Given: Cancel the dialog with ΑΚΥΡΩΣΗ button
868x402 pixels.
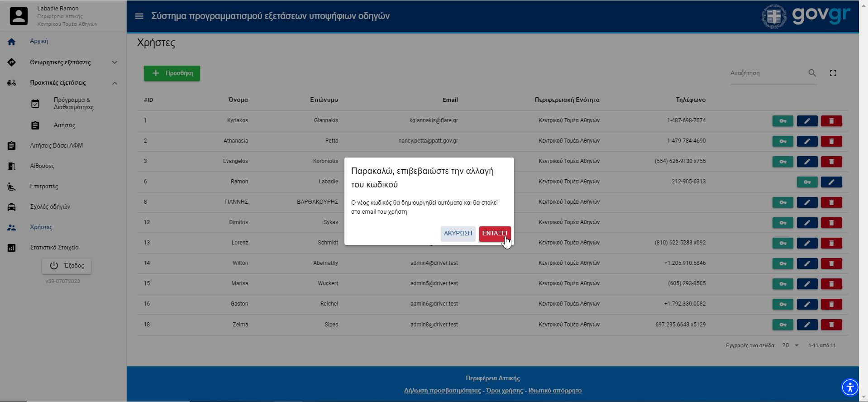Looking at the screenshot, I should [458, 234].
